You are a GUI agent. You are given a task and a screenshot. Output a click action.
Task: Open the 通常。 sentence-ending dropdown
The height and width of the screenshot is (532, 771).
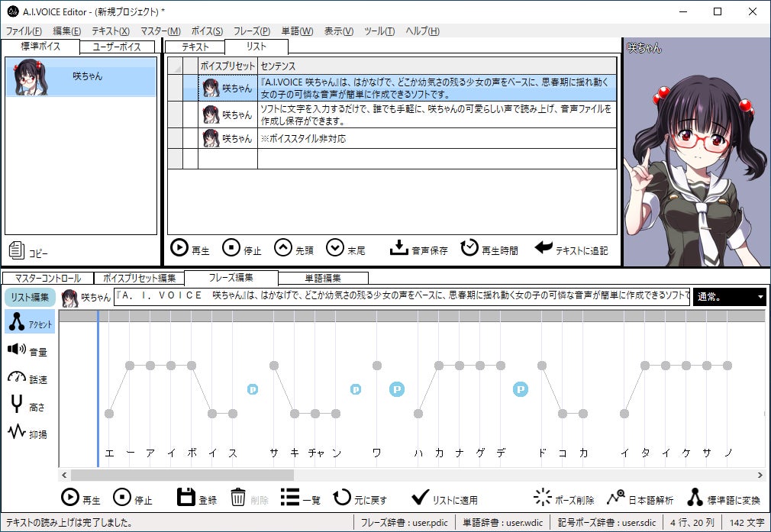tap(729, 297)
